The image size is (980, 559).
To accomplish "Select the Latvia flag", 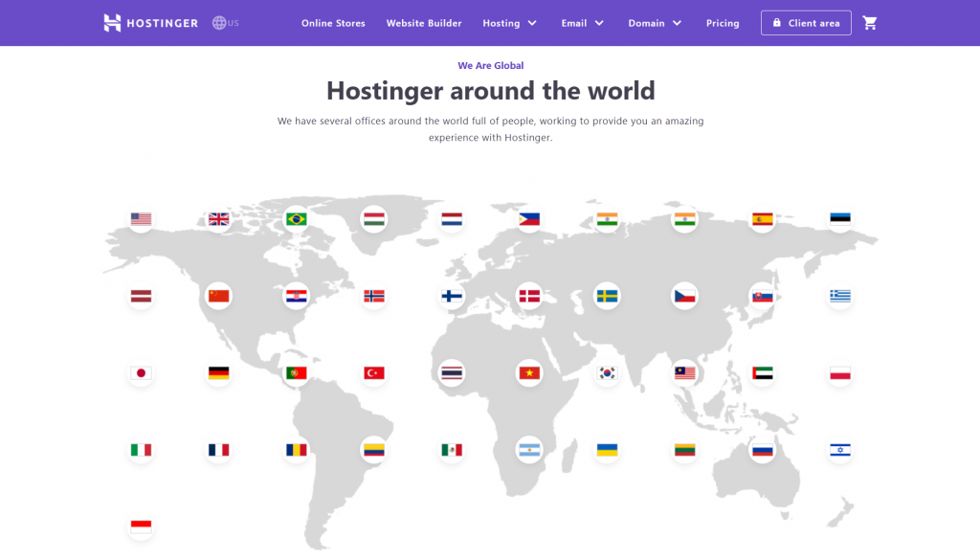I will pos(142,296).
